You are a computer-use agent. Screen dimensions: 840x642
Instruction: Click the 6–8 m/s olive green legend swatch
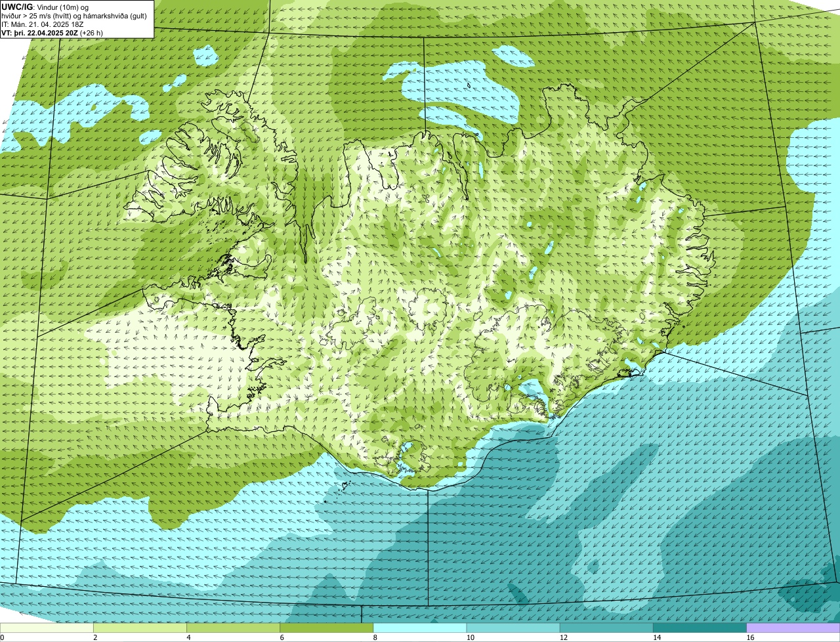327,628
